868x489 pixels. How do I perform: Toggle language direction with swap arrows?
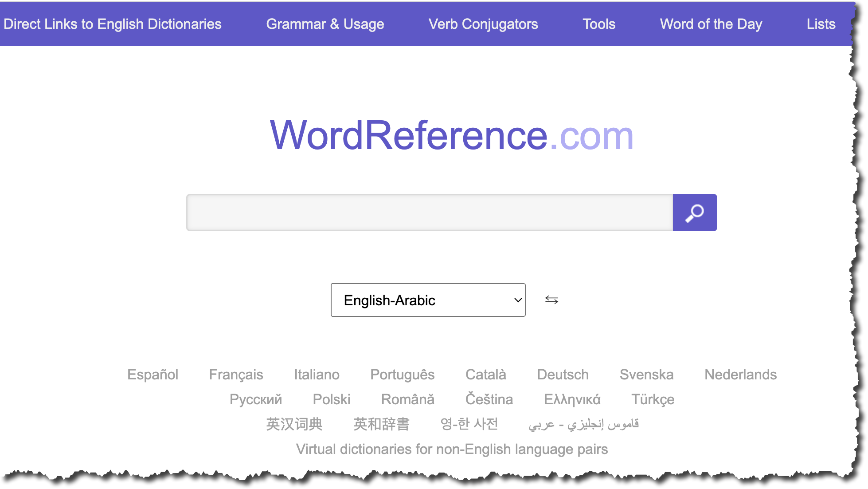tap(552, 300)
